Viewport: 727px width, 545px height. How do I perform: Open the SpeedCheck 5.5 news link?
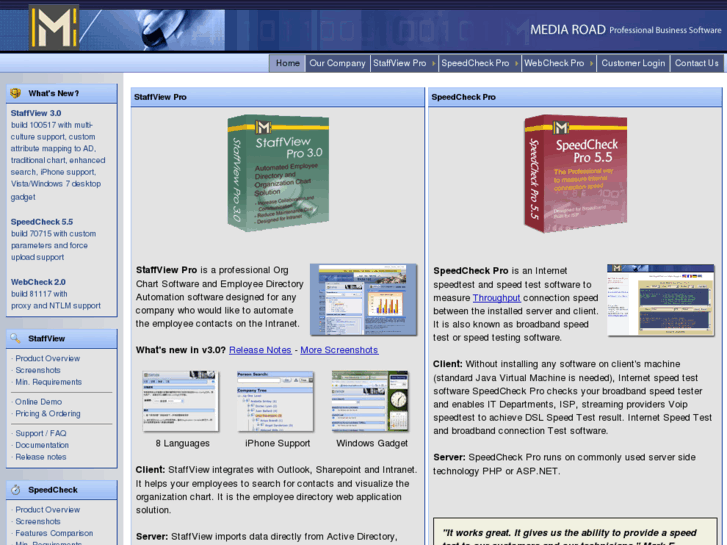point(42,222)
